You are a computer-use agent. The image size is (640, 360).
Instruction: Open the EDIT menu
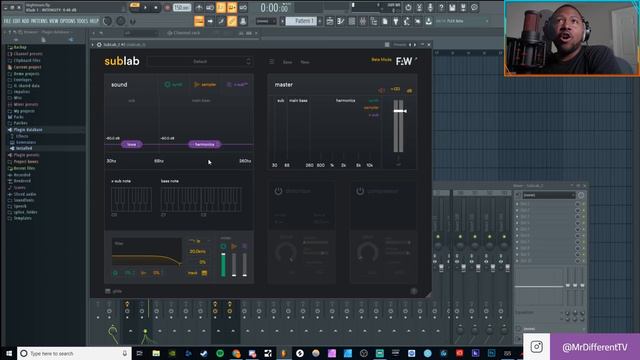(x=16, y=21)
